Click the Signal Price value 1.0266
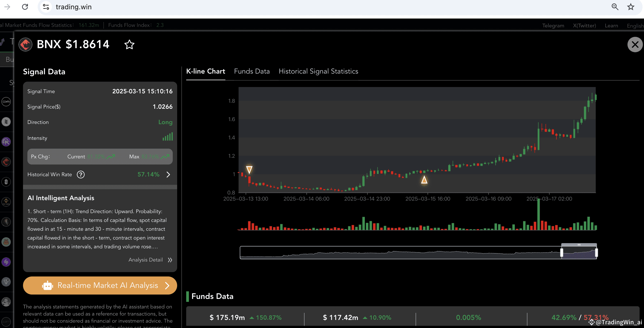Screen dimensions: 644x328 162,107
